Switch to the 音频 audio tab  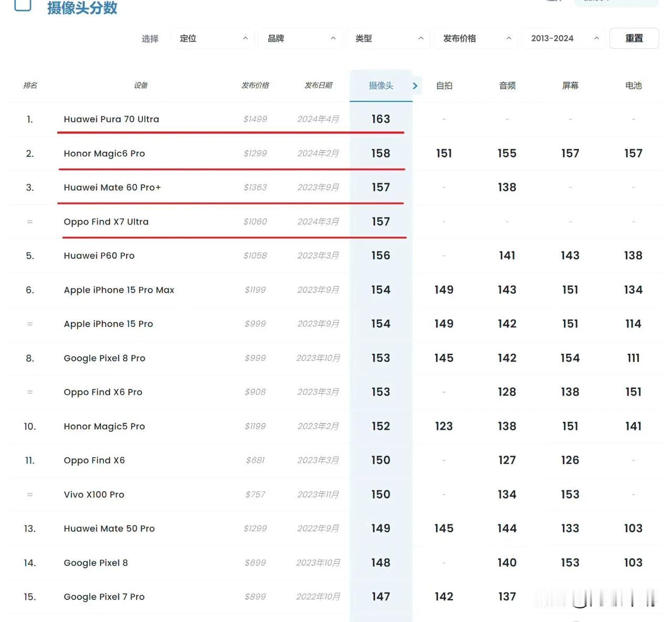tap(507, 86)
